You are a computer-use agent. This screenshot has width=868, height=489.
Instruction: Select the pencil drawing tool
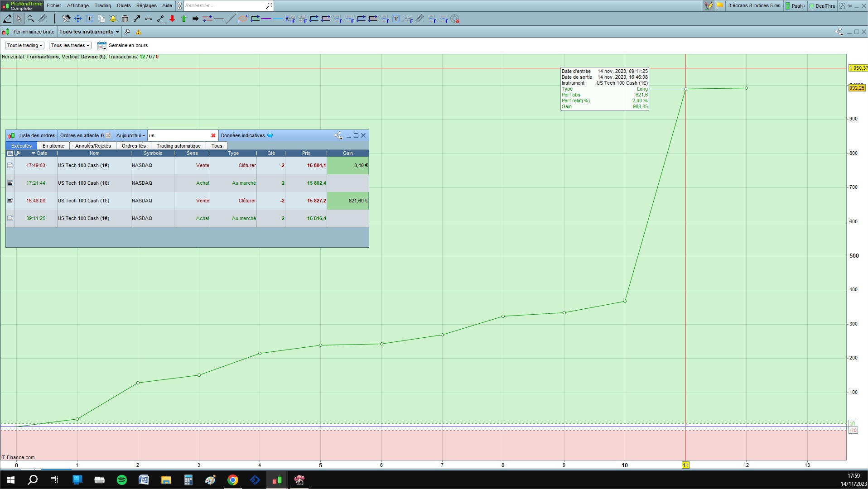coord(7,19)
